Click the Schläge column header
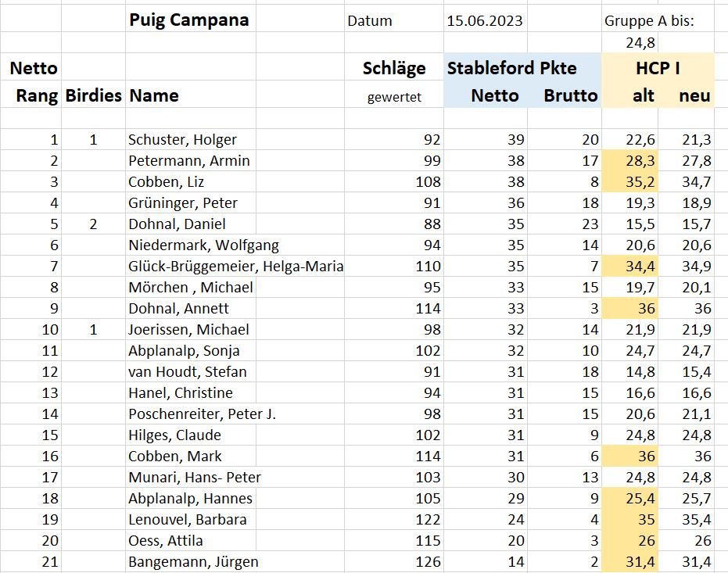This screenshot has height=573, width=728. point(394,68)
